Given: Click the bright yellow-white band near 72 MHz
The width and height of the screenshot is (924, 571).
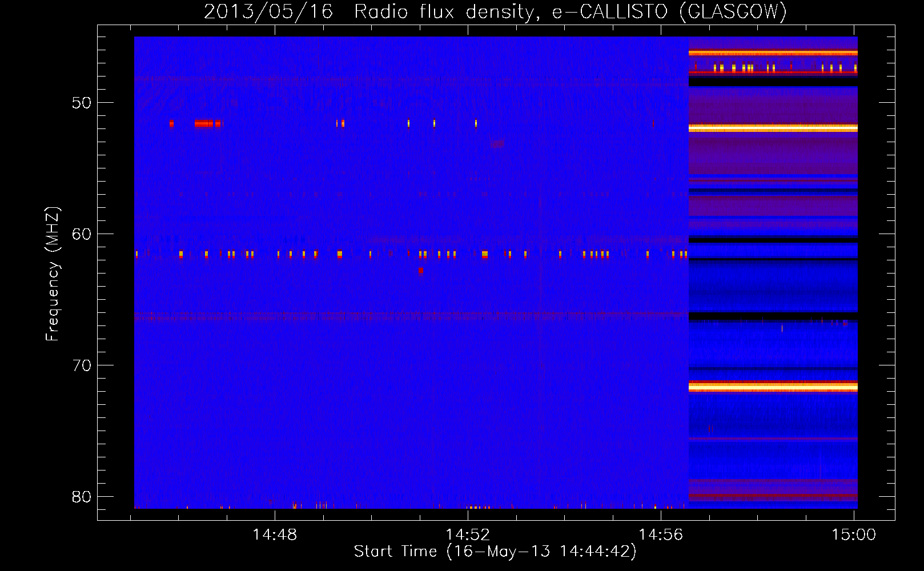Looking at the screenshot, I should pos(773,387).
